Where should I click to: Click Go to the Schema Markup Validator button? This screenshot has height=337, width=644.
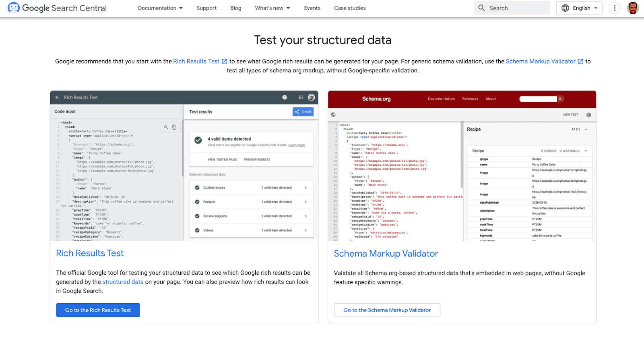coord(387,310)
